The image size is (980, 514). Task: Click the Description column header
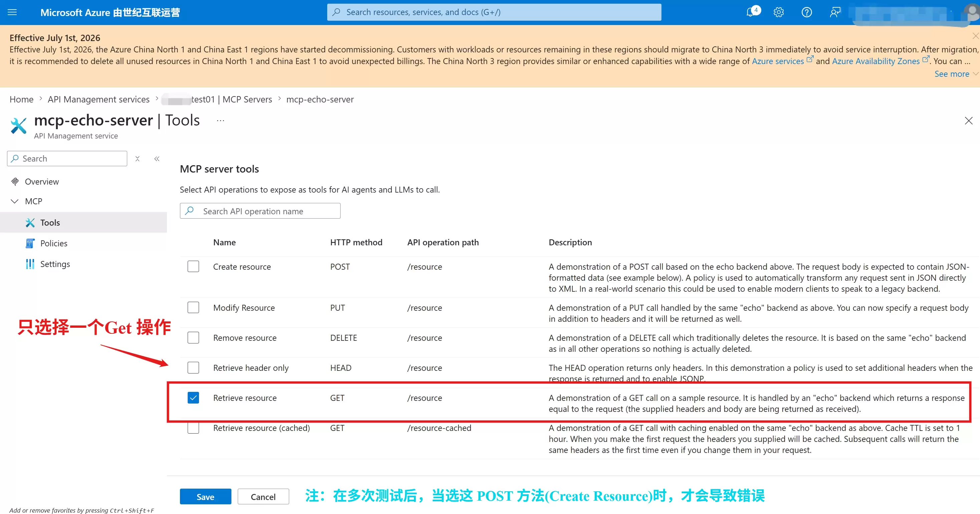pyautogui.click(x=570, y=242)
